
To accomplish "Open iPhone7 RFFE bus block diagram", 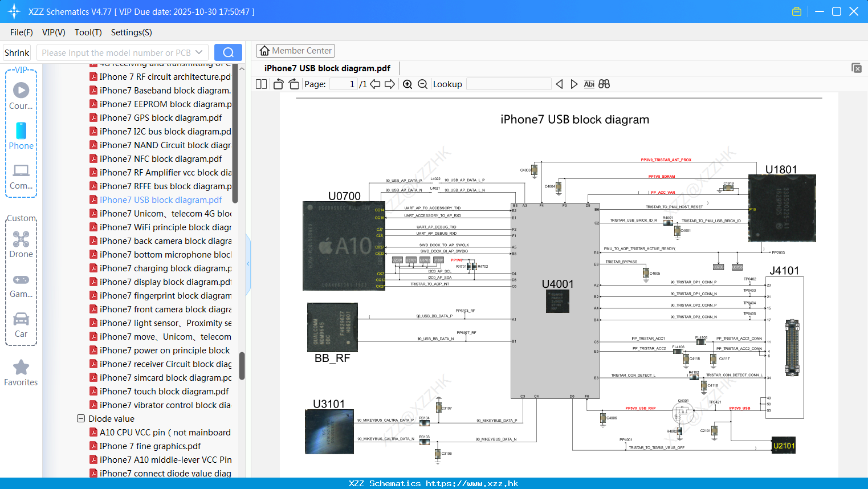I will click(160, 186).
